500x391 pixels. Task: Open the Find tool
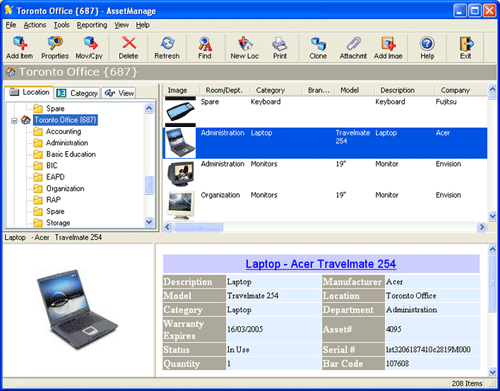click(205, 48)
